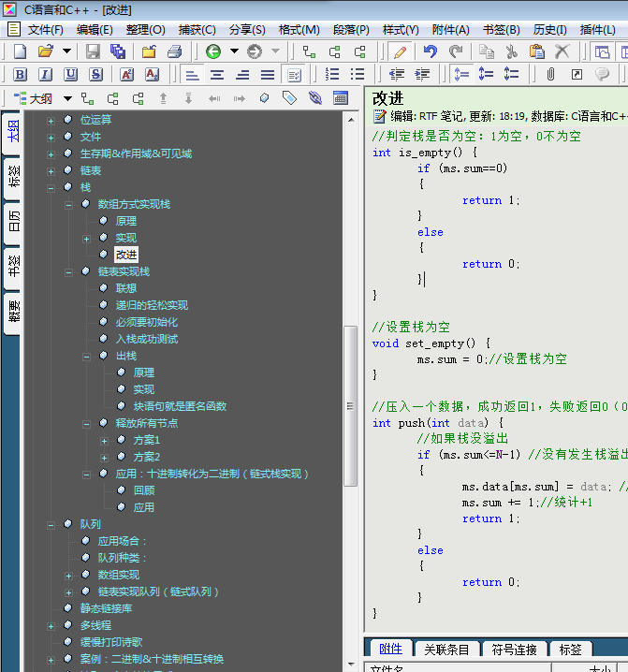
Task: Center align the paragraph
Action: (x=217, y=75)
